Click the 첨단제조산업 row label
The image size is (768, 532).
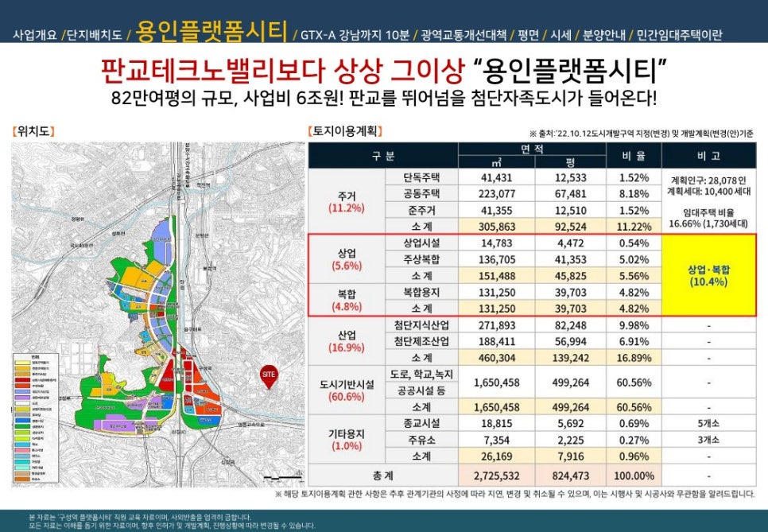[x=421, y=341]
